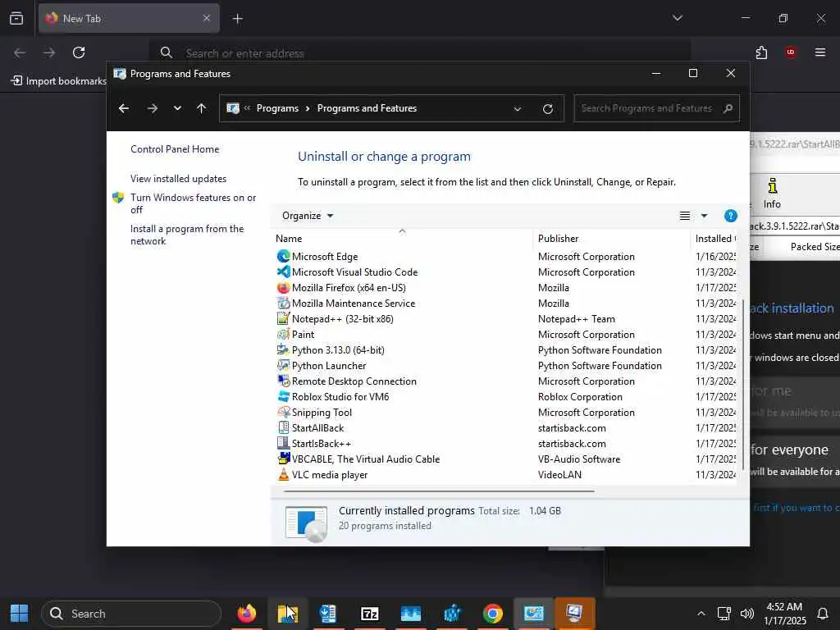840x630 pixels.
Task: Open Firefox list all tabs chevron
Action: pyautogui.click(x=677, y=18)
